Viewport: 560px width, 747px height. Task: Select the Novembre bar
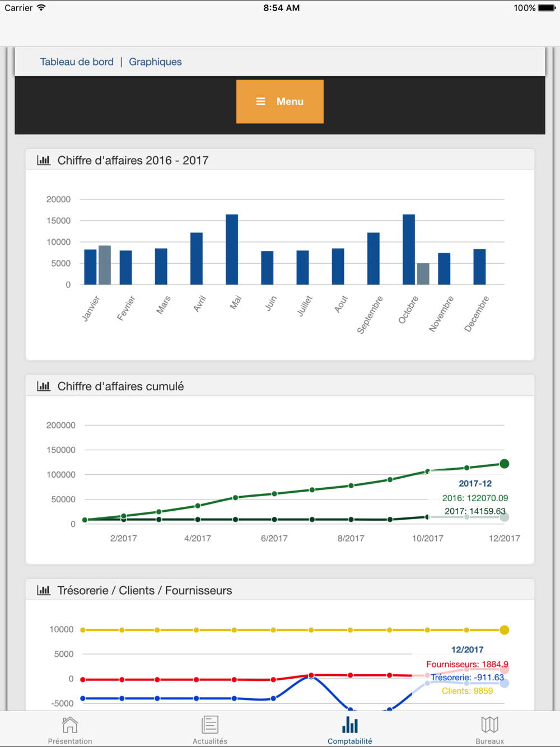(x=444, y=269)
